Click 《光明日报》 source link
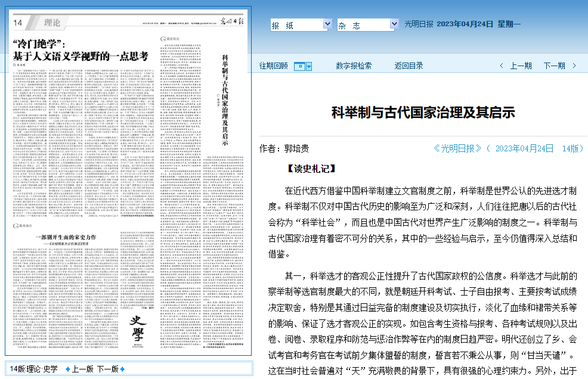 (457, 148)
